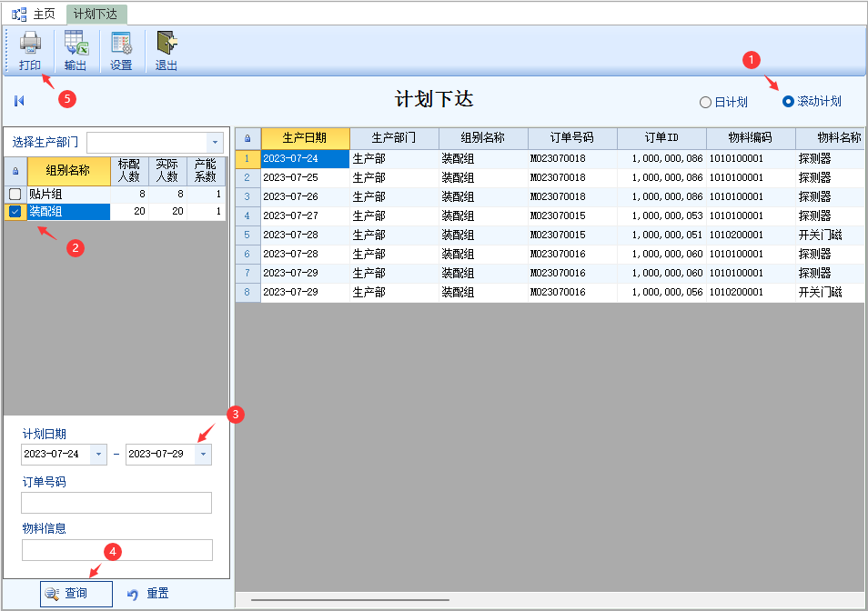
Task: Uncheck the 装配组 checkbox
Action: (x=15, y=211)
